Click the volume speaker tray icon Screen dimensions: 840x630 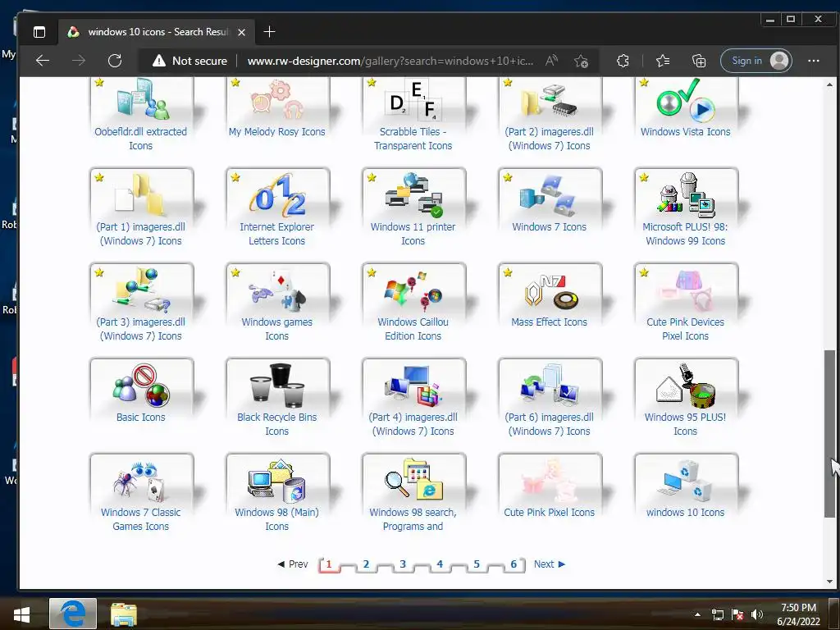pos(757,614)
